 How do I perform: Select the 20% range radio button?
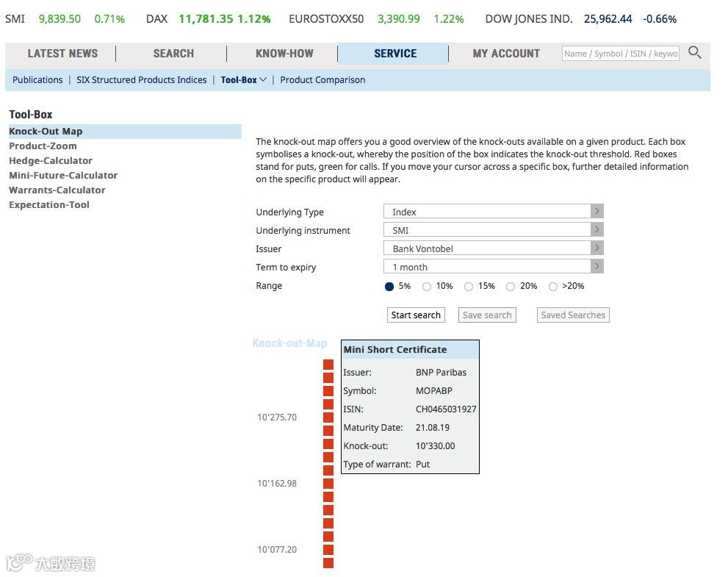point(511,287)
